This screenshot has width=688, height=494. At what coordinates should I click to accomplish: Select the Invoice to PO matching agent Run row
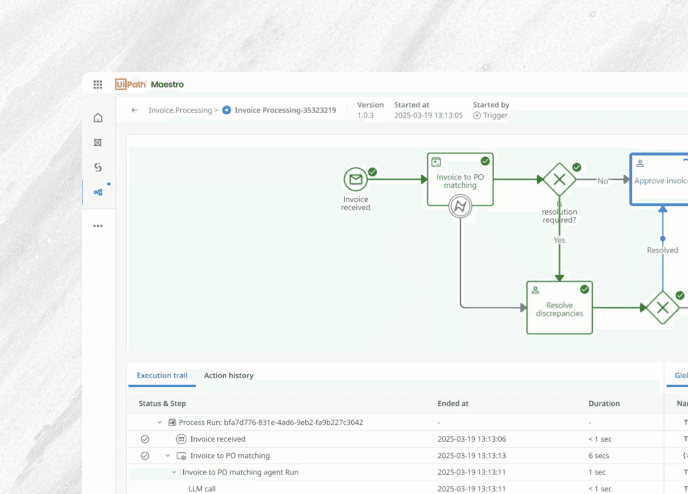pyautogui.click(x=395, y=472)
